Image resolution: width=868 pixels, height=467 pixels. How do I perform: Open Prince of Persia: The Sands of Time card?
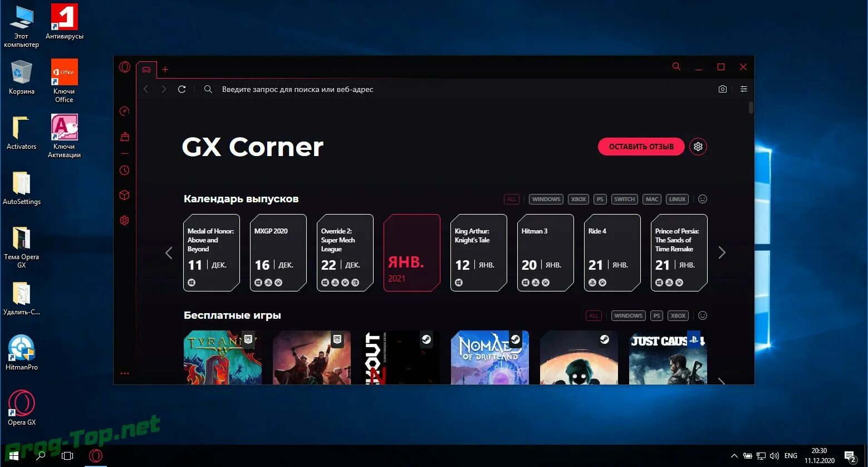tap(679, 253)
